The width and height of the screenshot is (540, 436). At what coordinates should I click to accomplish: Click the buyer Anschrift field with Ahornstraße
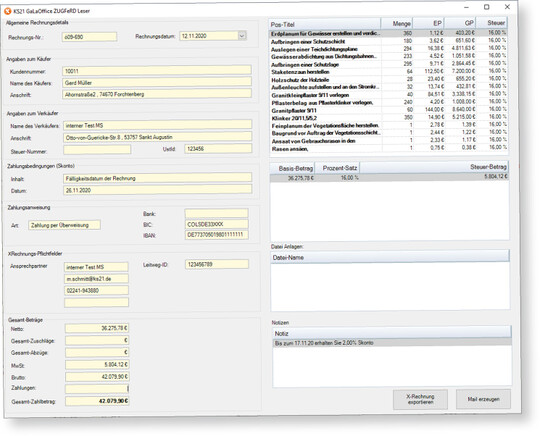(157, 94)
